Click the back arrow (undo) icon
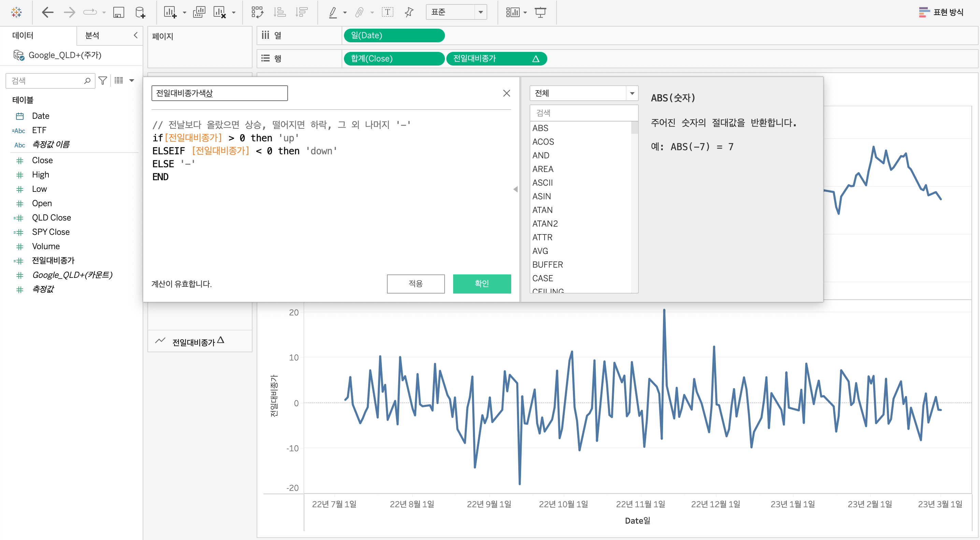The image size is (980, 540). click(x=47, y=12)
